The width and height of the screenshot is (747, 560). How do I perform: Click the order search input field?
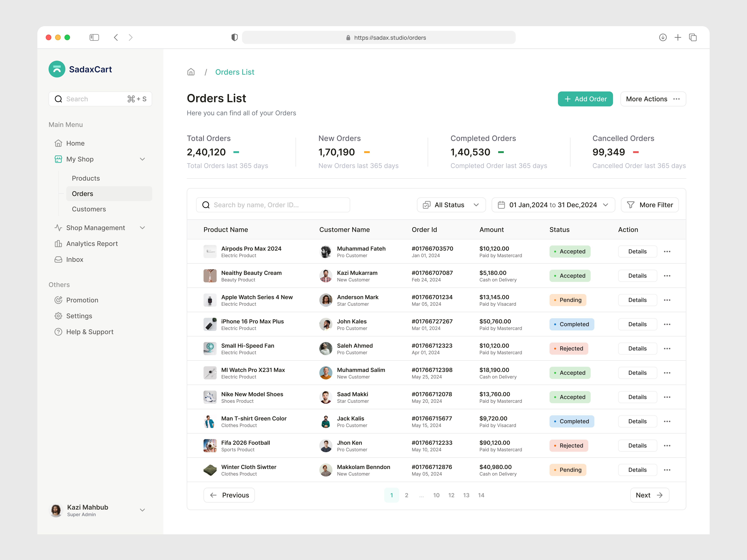[273, 205]
